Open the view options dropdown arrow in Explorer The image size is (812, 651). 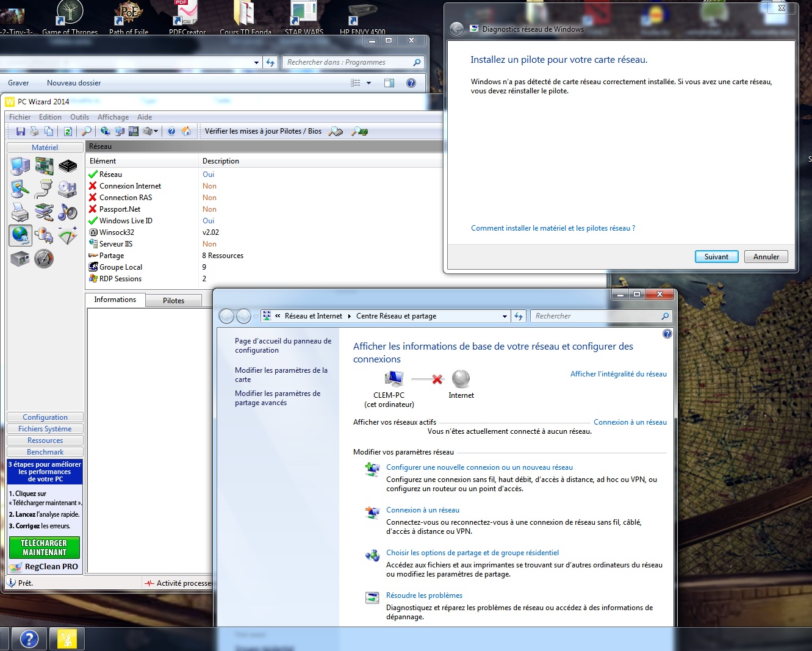pos(368,83)
